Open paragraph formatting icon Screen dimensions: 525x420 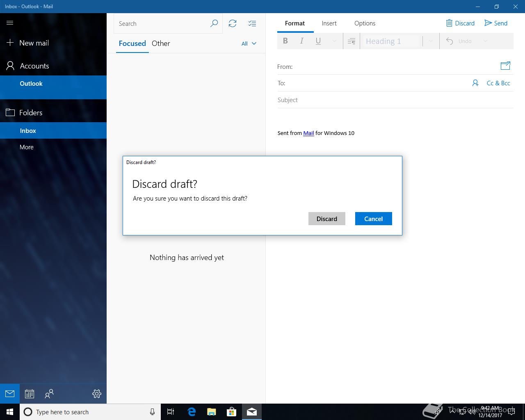(352, 41)
